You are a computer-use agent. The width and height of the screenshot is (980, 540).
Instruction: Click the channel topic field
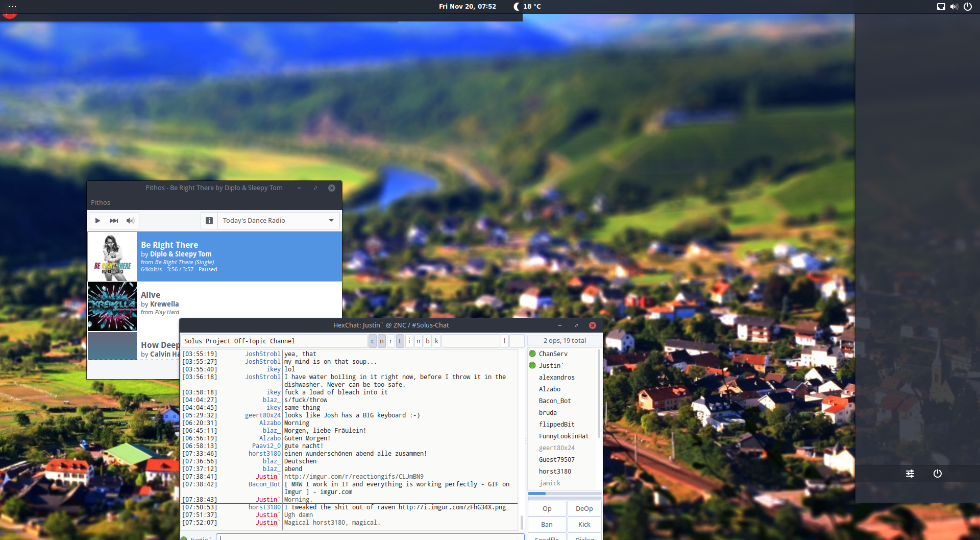pyautogui.click(x=275, y=341)
